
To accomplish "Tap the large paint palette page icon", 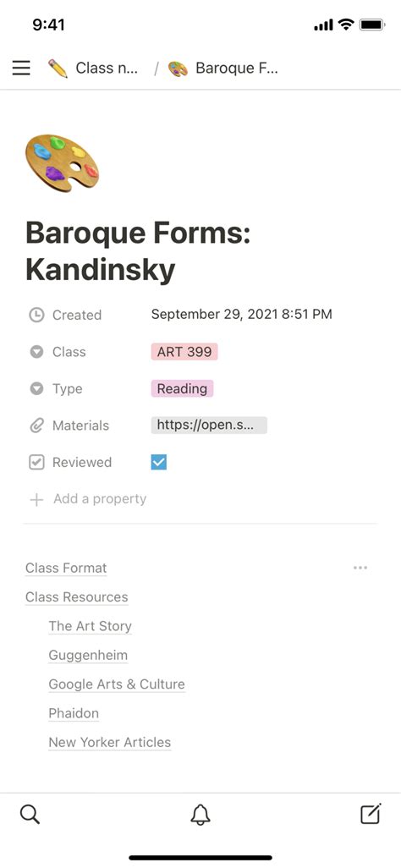I will click(x=62, y=162).
